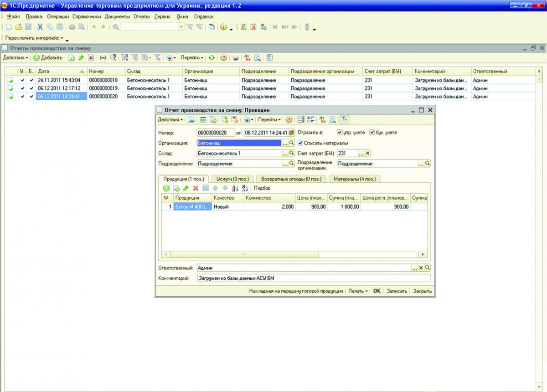Click Дт/Кт postings icon in document toolbar

[323, 120]
